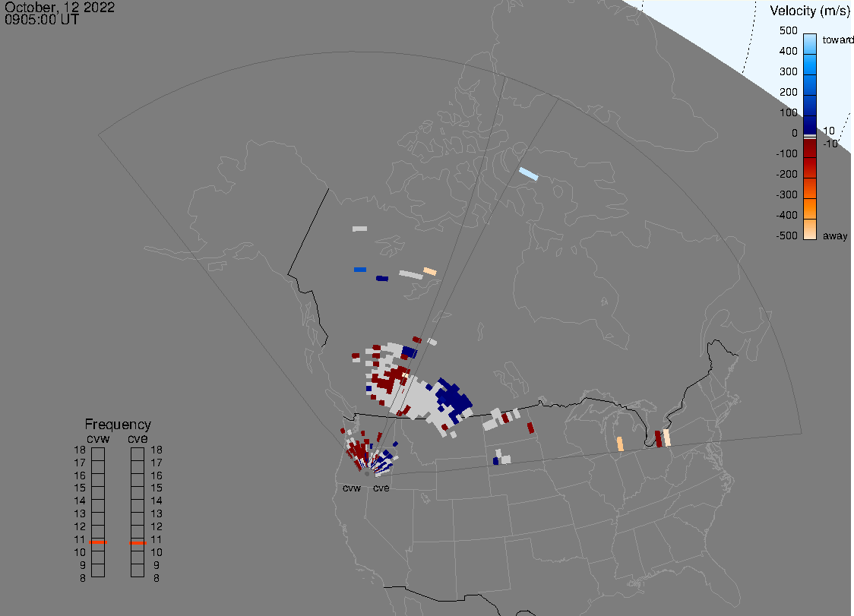The width and height of the screenshot is (854, 616).
Task: Click the cve radar site label on map
Action: coord(381,488)
